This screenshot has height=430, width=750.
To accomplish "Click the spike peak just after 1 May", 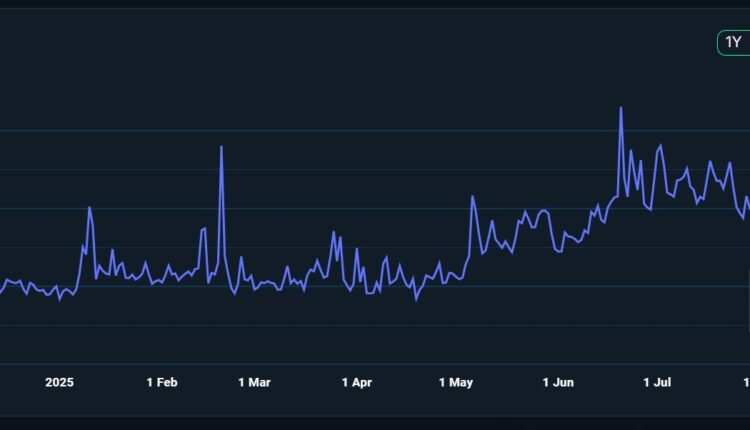I will pos(472,196).
